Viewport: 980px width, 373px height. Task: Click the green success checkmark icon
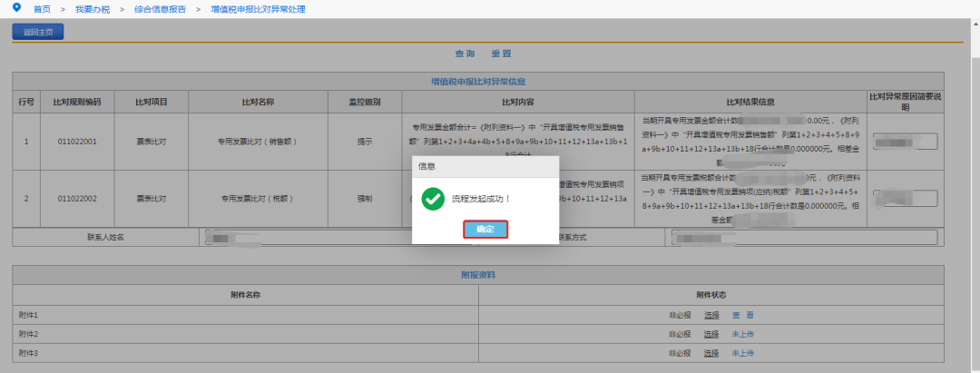click(x=433, y=199)
